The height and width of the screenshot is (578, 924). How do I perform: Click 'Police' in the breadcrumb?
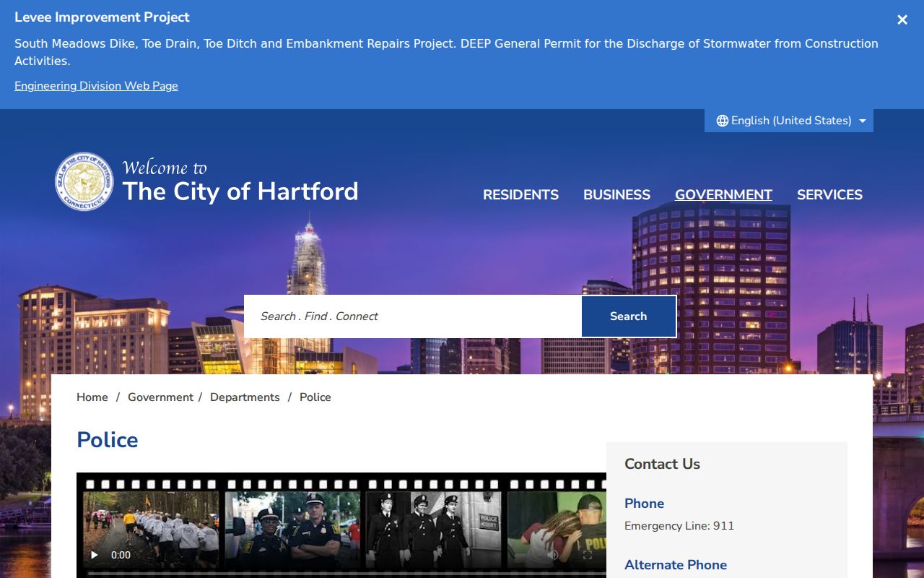pyautogui.click(x=315, y=397)
